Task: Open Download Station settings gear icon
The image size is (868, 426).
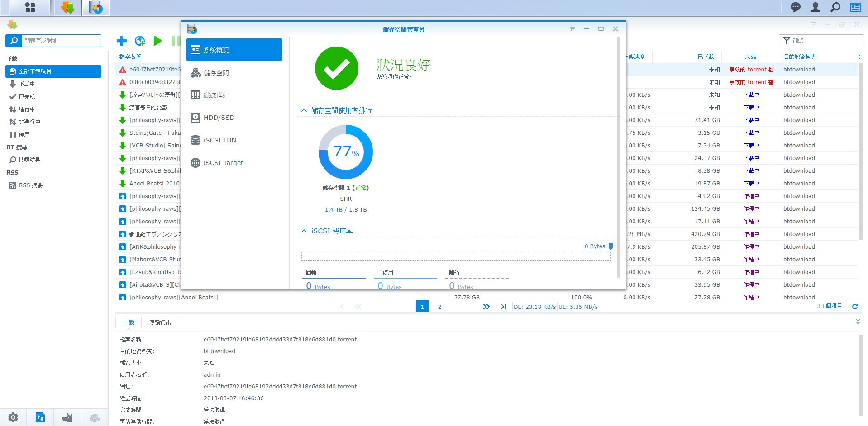Action: click(x=13, y=417)
